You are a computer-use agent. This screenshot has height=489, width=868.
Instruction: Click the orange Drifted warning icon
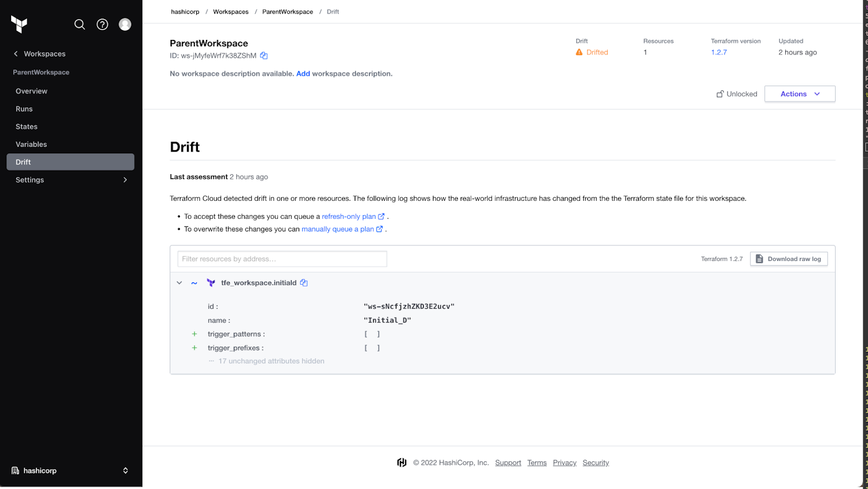579,52
